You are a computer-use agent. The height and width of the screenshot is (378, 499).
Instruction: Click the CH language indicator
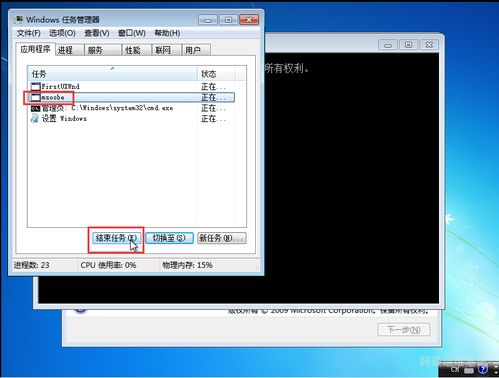[x=455, y=369]
